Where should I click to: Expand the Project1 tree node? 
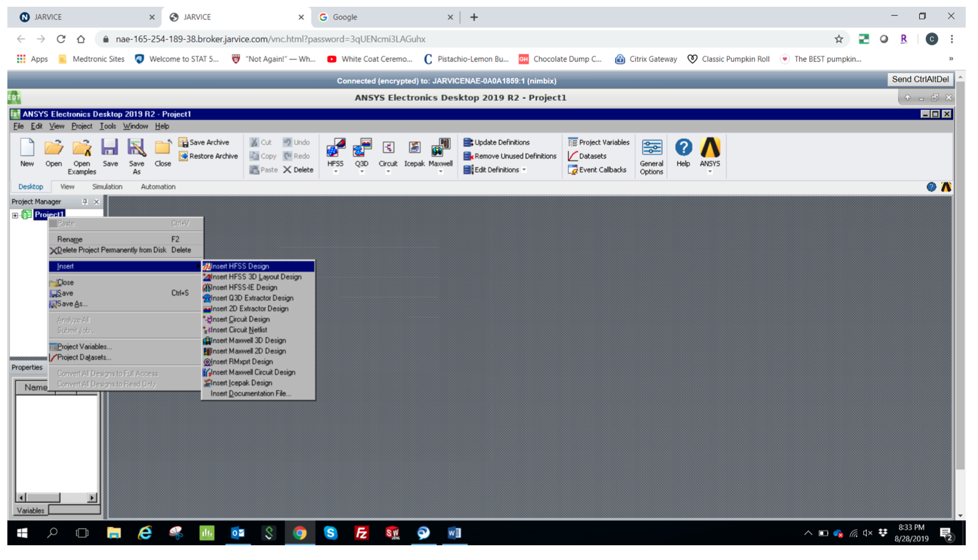(x=15, y=215)
